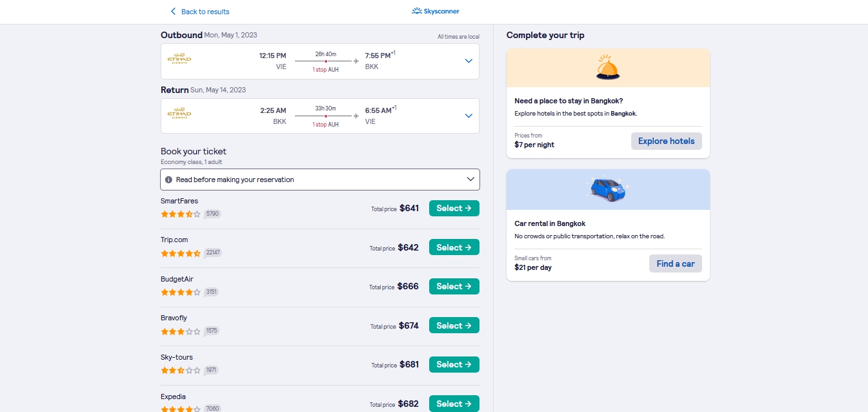Click return arrival time 6:55 AM
868x412 pixels.
tap(378, 110)
